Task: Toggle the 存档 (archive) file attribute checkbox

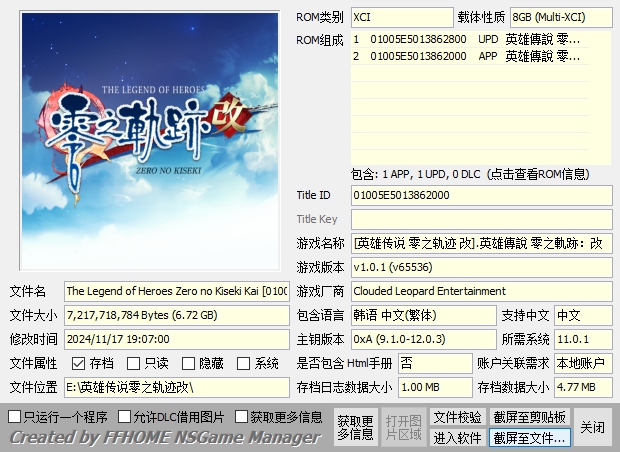Action: [x=78, y=363]
